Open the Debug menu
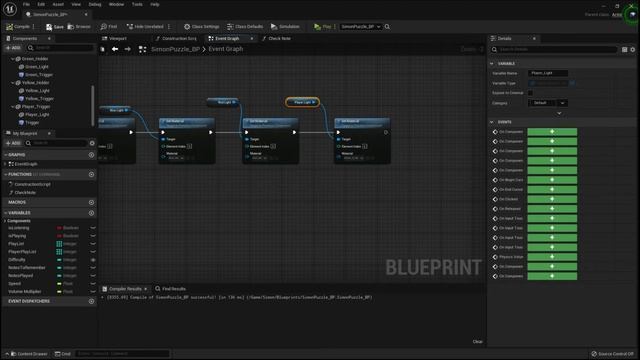640x360 pixels. [x=95, y=4]
